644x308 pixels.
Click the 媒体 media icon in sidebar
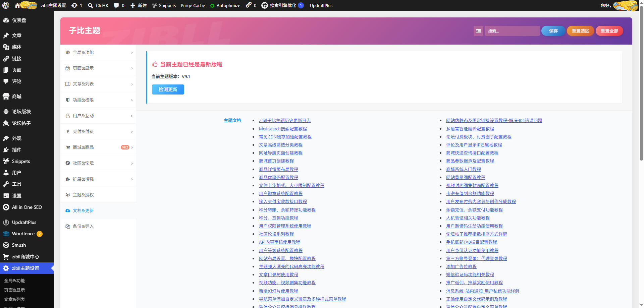(6, 47)
